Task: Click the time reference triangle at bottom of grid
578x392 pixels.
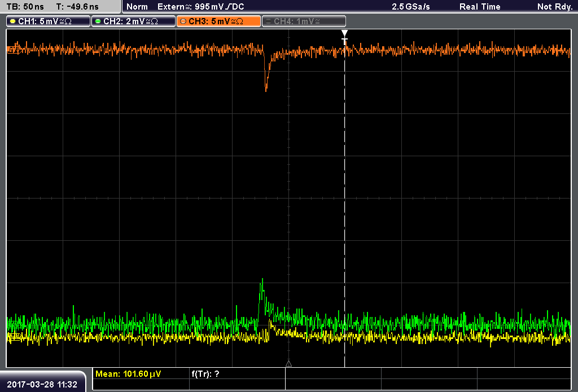Action: click(288, 364)
